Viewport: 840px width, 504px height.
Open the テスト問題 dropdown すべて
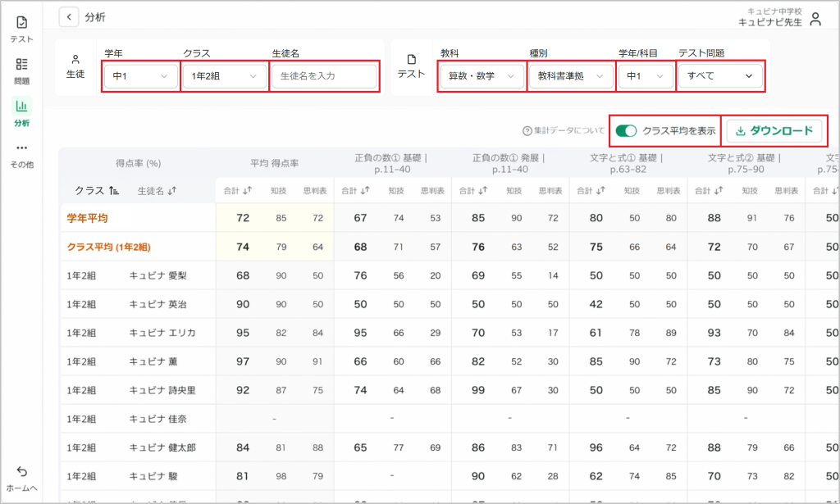tap(720, 76)
